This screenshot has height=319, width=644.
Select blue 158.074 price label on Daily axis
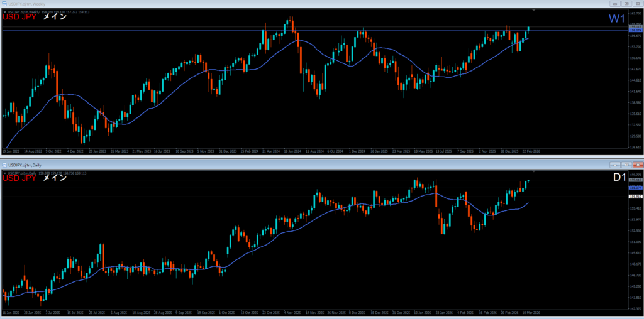(x=635, y=187)
